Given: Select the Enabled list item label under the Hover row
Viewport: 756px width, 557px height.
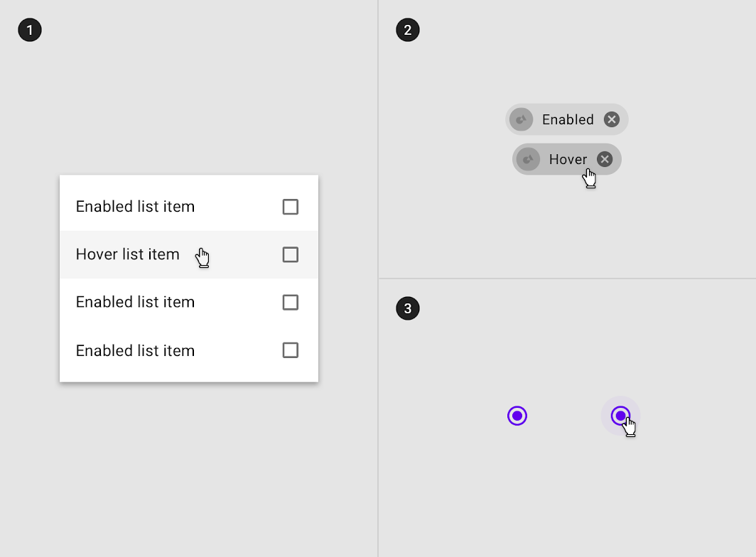Looking at the screenshot, I should pyautogui.click(x=136, y=302).
